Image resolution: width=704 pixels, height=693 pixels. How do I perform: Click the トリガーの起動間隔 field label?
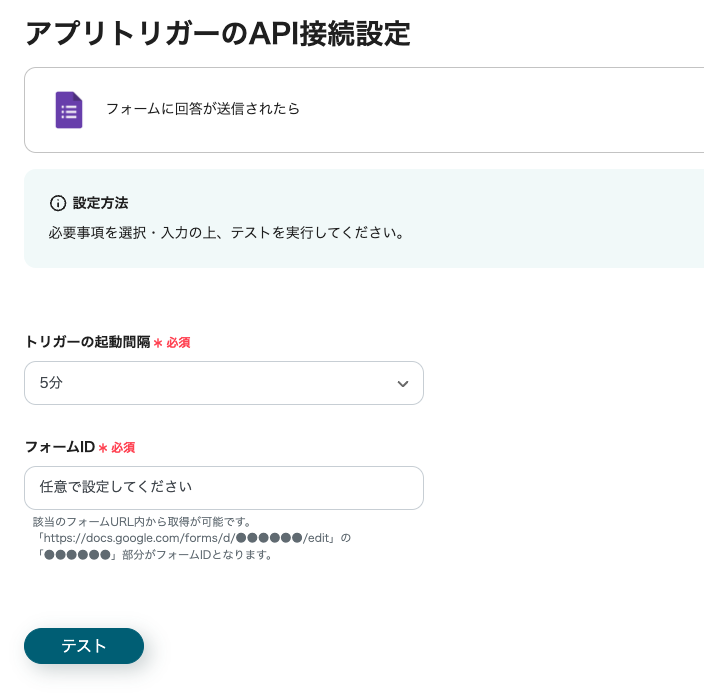(87, 342)
